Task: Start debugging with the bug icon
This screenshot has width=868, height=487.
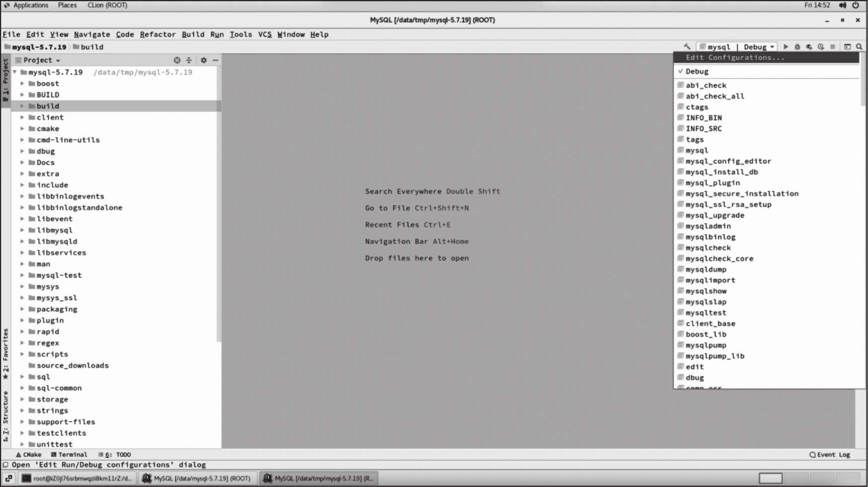Action: (x=797, y=47)
